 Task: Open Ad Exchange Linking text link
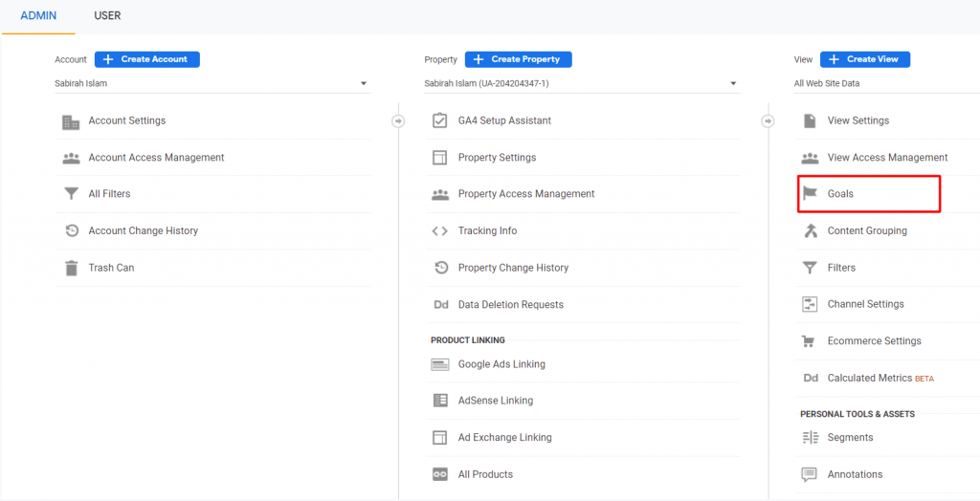point(505,437)
